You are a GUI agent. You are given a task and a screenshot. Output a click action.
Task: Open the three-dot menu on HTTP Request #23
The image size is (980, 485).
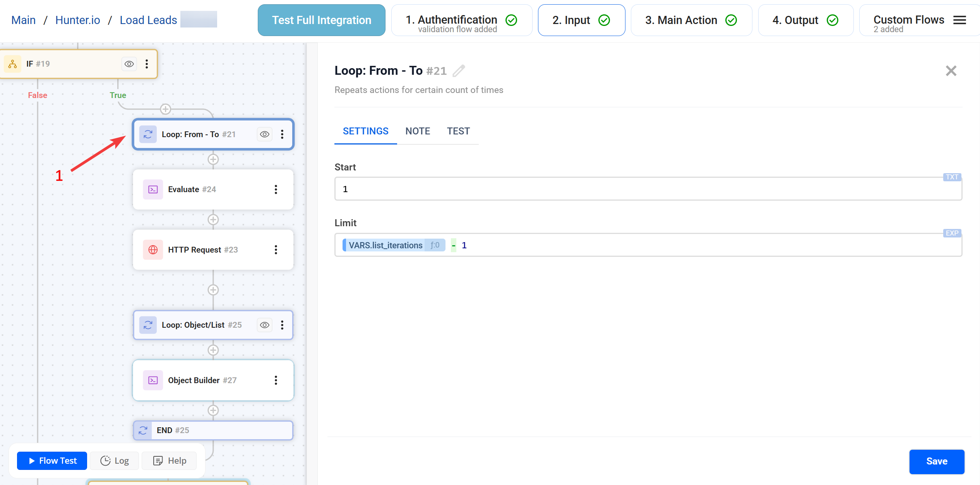(276, 250)
